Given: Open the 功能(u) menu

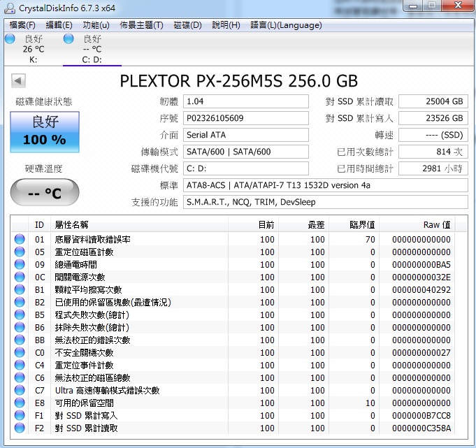Looking at the screenshot, I should click(96, 25).
